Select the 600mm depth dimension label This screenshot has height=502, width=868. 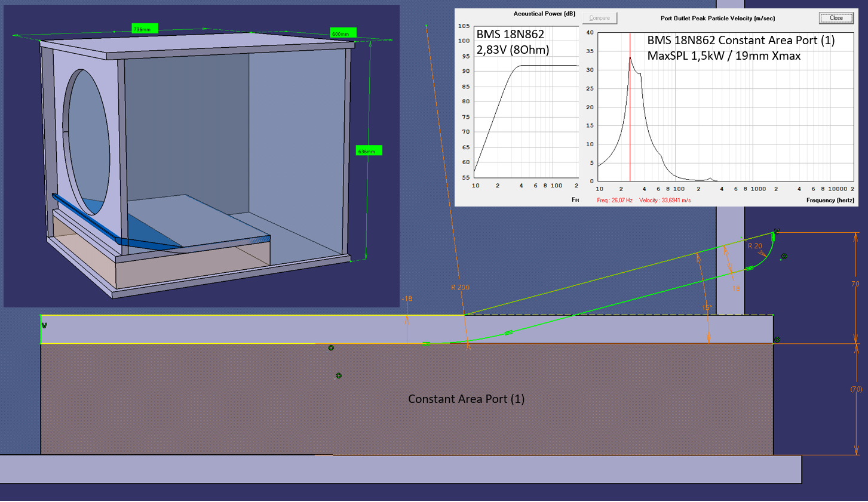(x=343, y=33)
